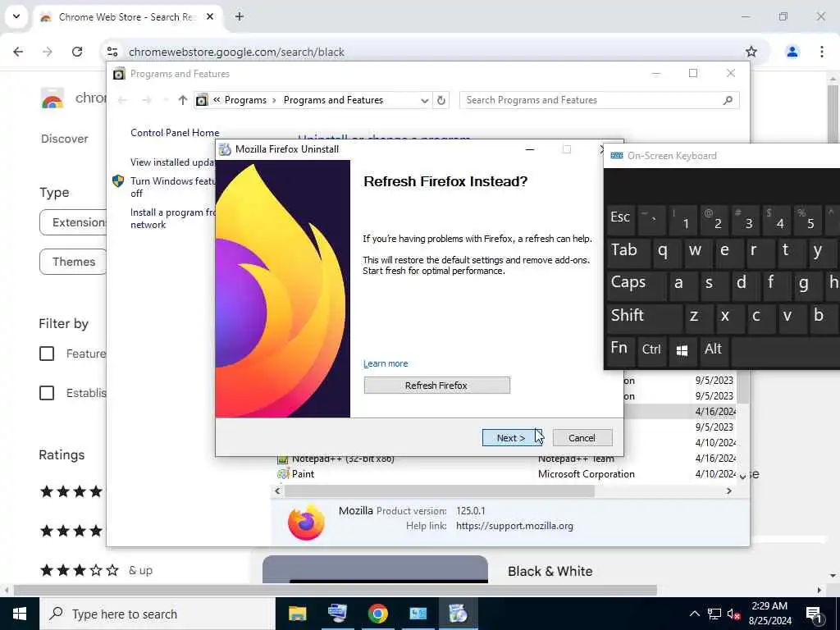Select Programs in the breadcrumb path
This screenshot has height=630, width=840.
coord(245,100)
